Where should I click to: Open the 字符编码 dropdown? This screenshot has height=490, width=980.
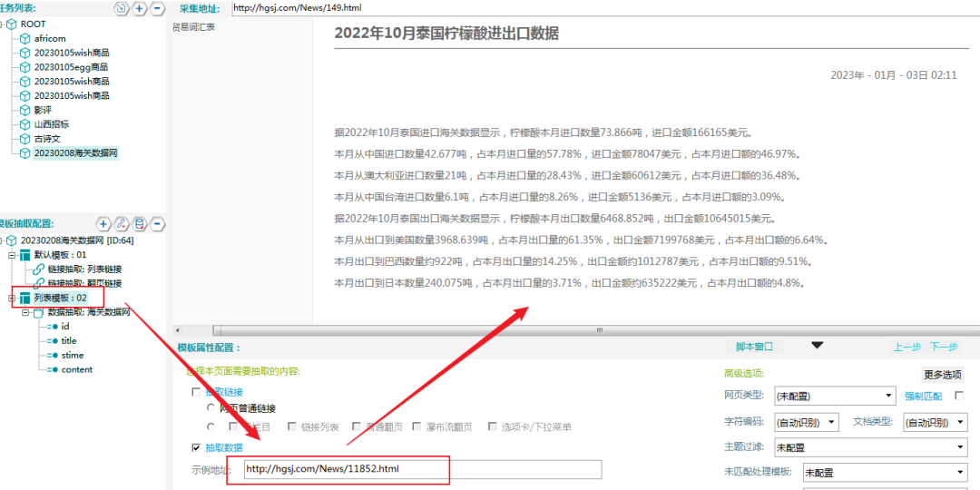point(806,422)
